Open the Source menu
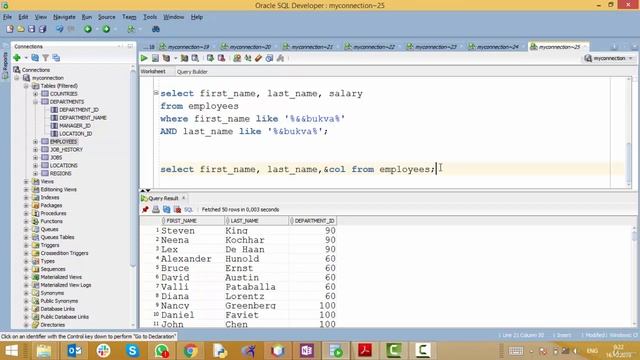Image resolution: width=640 pixels, height=360 pixels. [107, 17]
